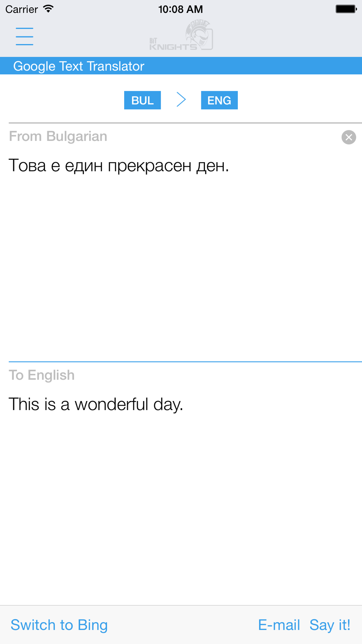
Task: Tap the clock in status bar
Action: click(181, 9)
